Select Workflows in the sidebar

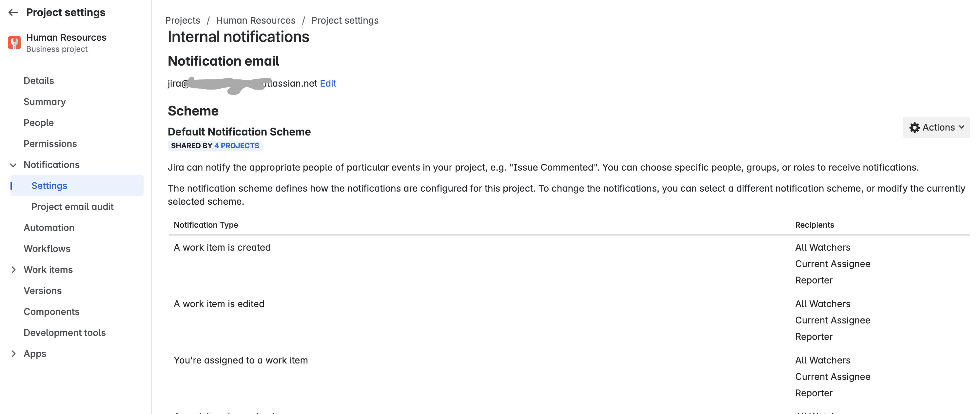point(47,248)
